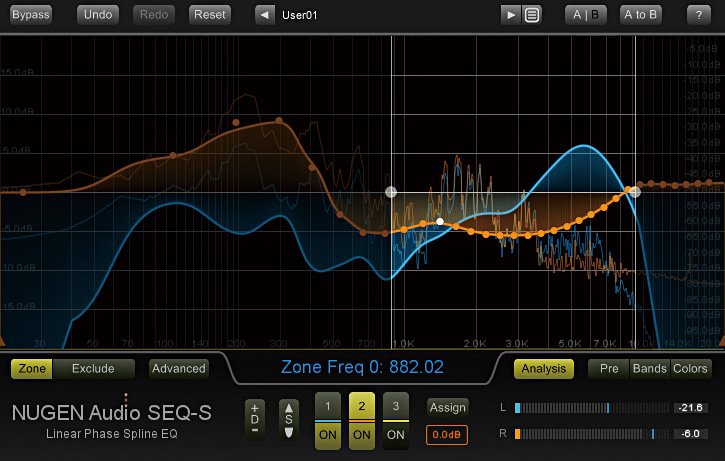Open the Bands tab
The image size is (725, 461).
point(650,369)
